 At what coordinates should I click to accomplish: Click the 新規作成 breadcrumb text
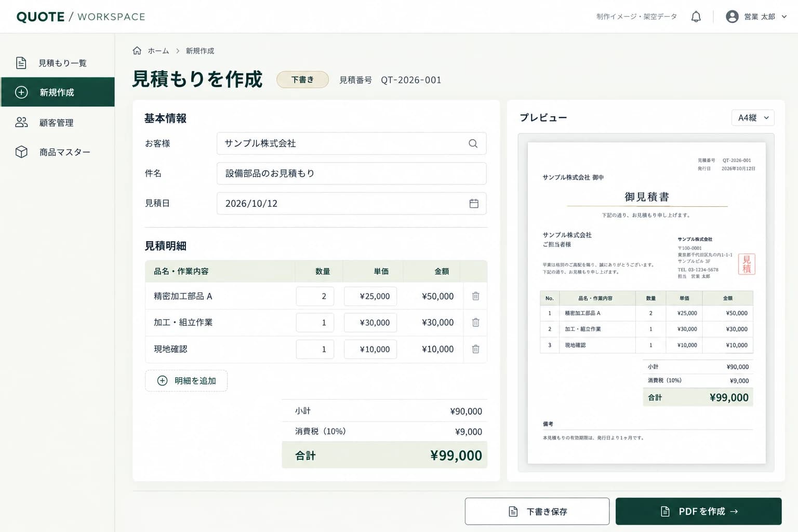(x=200, y=51)
